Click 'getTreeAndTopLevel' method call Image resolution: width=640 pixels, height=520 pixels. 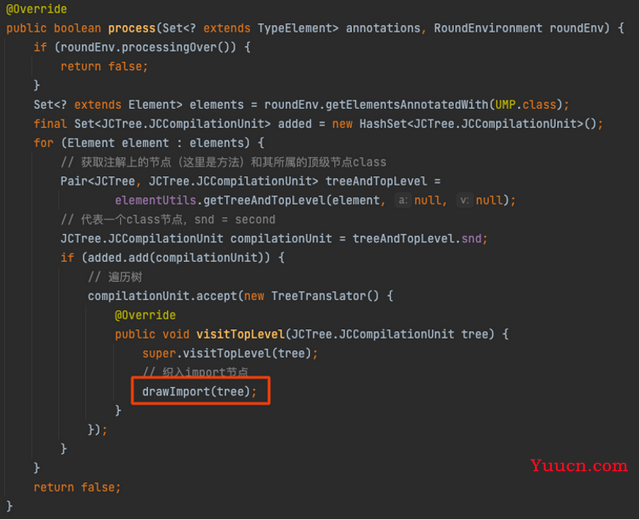pos(264,200)
